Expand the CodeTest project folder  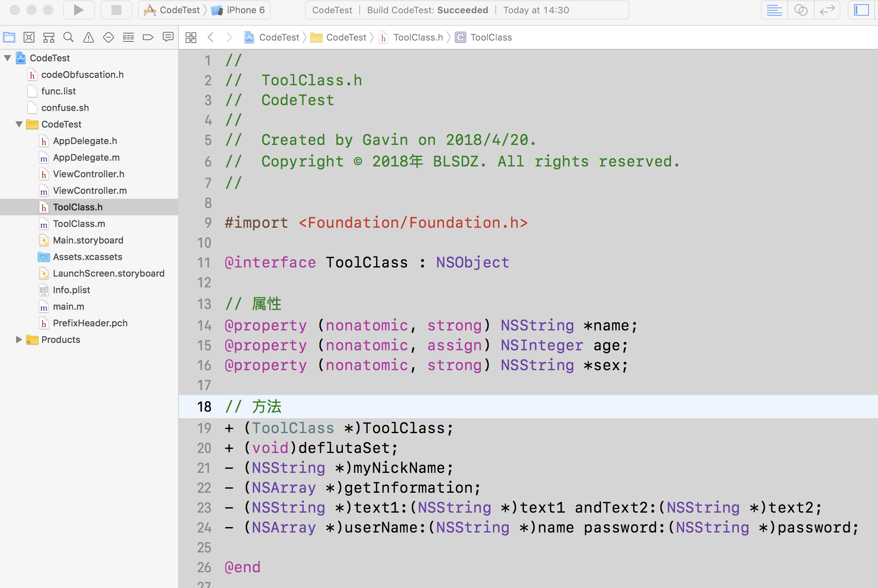pos(7,58)
